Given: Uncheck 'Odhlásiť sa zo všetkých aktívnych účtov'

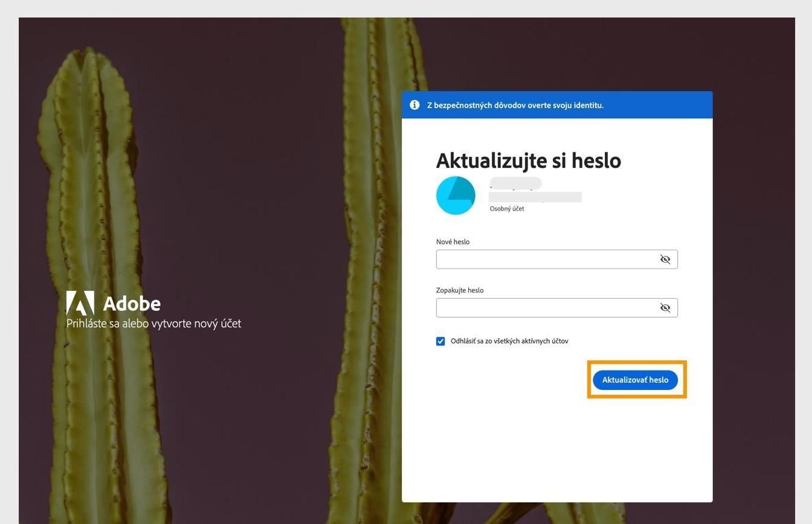Looking at the screenshot, I should click(440, 340).
